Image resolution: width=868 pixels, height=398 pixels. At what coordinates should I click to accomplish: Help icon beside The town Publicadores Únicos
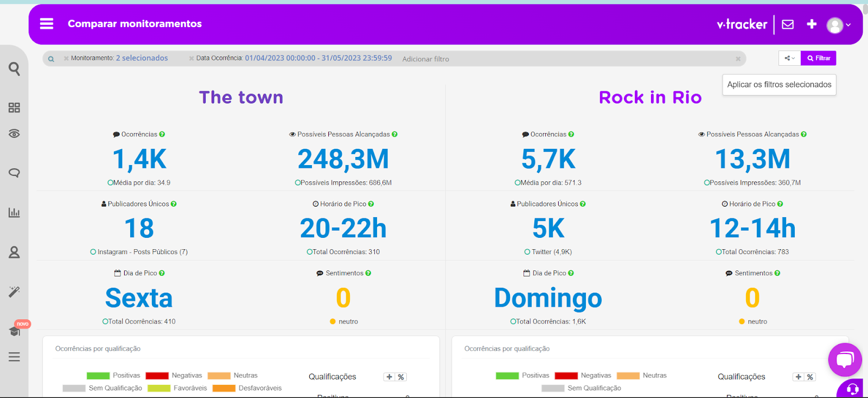(x=174, y=204)
